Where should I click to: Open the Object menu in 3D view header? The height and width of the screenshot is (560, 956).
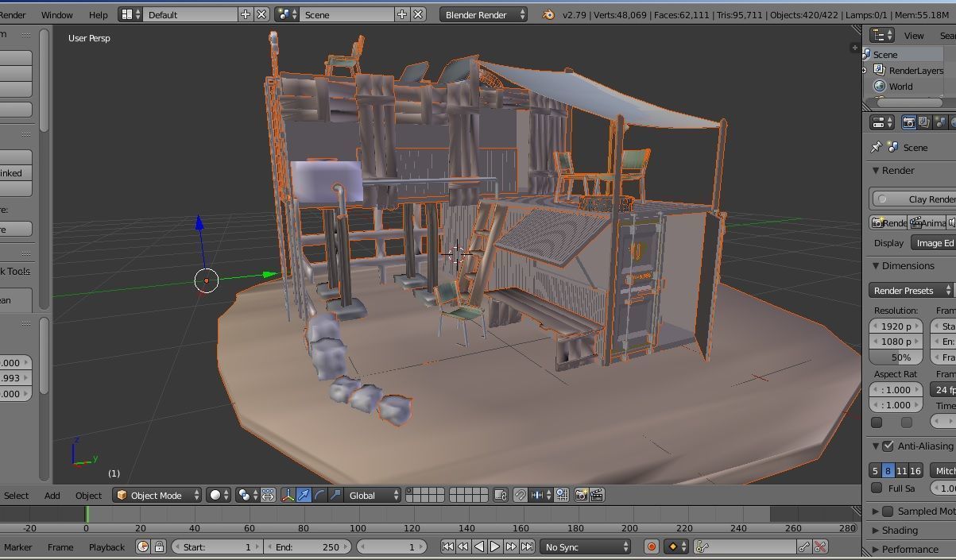pyautogui.click(x=88, y=495)
